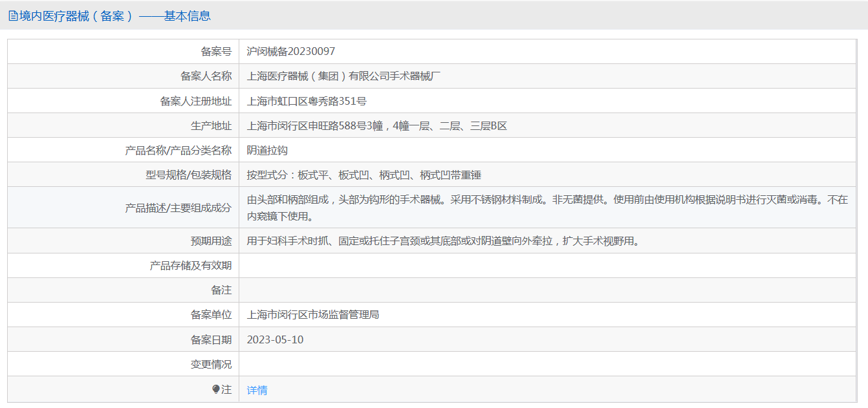Select 上海市闵行区市场监督管理局 text

[313, 315]
